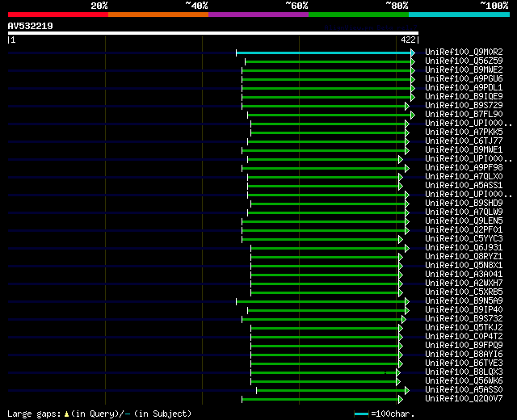Click the UniRef100_B9S732 label
This screenshot has height=420, width=517.
click(464, 319)
